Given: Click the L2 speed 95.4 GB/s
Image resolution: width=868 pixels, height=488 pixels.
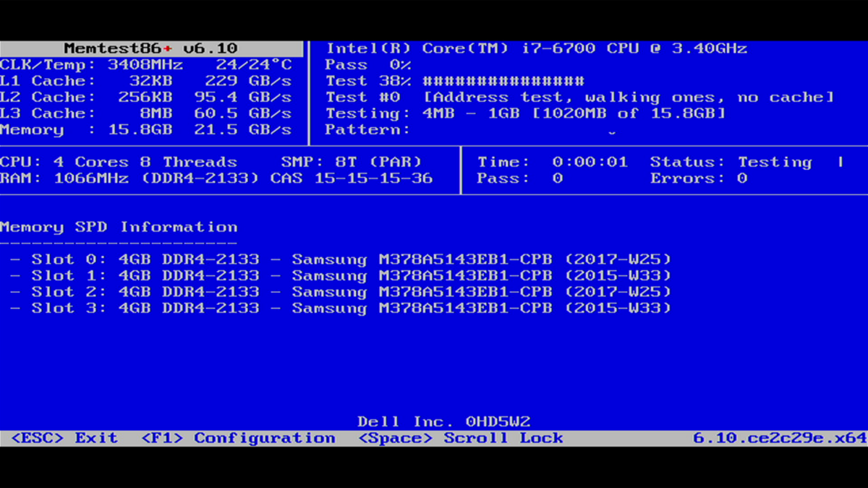Looking at the screenshot, I should (243, 98).
